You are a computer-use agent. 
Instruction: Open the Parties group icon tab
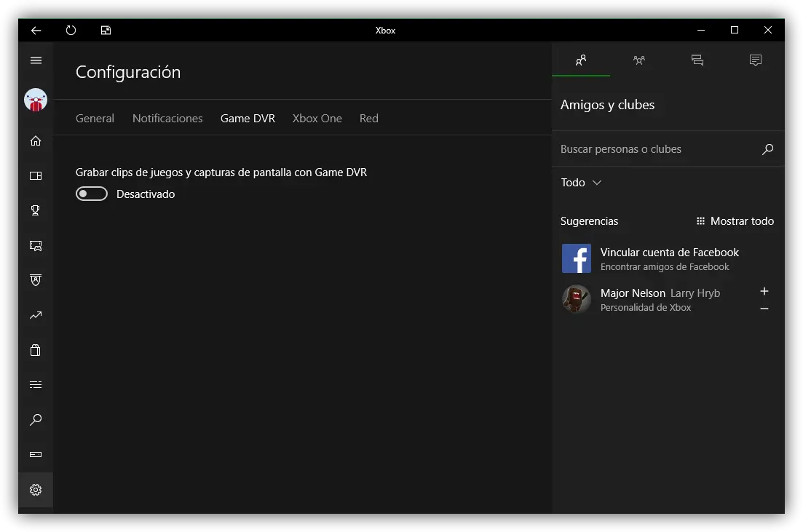click(x=639, y=60)
